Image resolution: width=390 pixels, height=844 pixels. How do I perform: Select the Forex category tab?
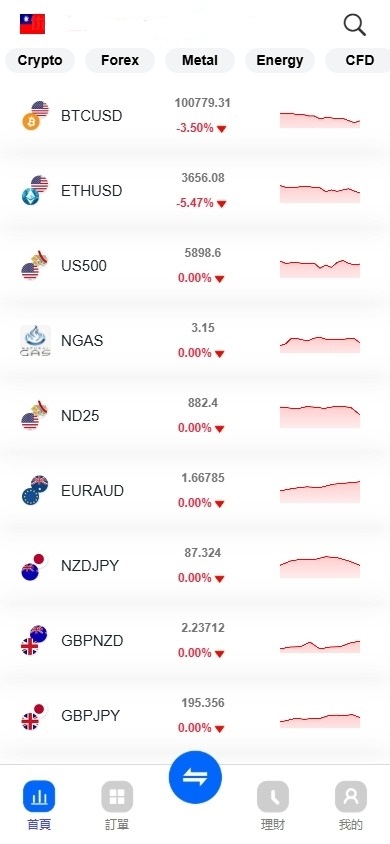coord(120,60)
